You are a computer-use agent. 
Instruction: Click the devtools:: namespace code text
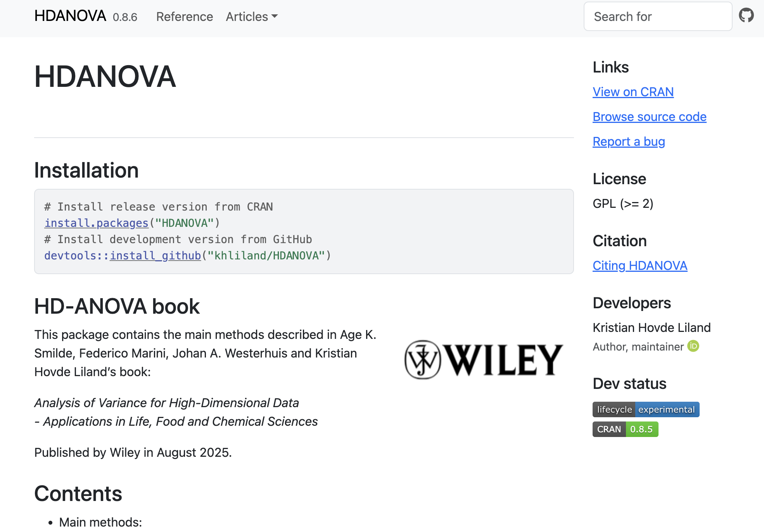(x=77, y=256)
